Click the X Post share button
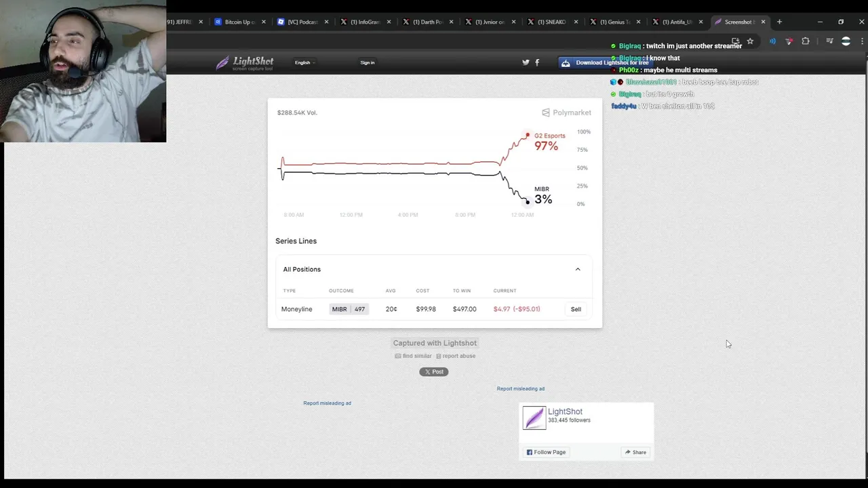 click(x=433, y=371)
